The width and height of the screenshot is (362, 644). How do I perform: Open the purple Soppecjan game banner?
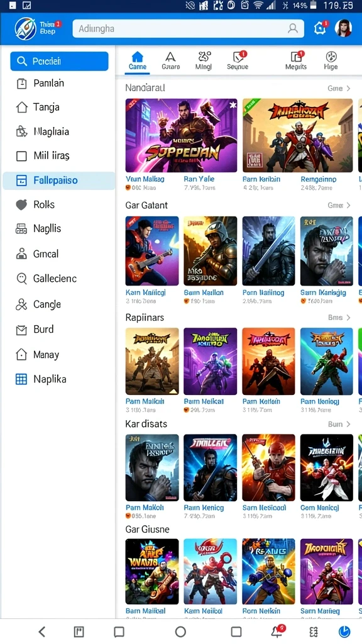(x=182, y=135)
